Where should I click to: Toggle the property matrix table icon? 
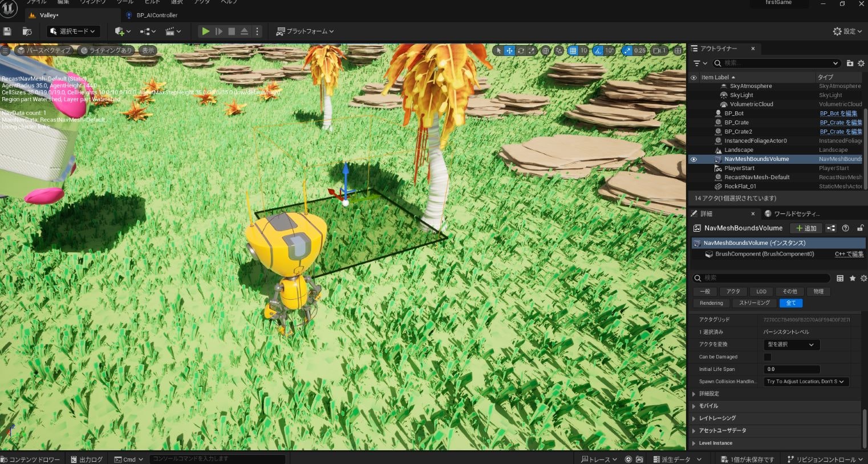(x=840, y=278)
